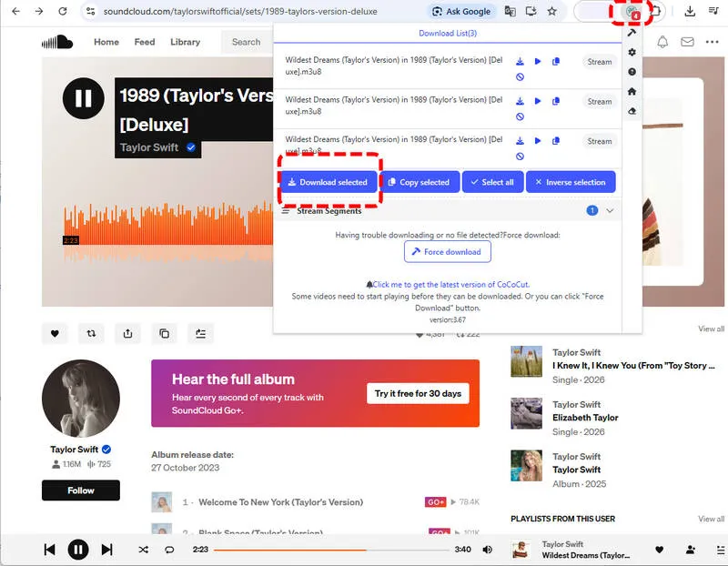
Task: Skip to the previous track
Action: [x=49, y=550]
